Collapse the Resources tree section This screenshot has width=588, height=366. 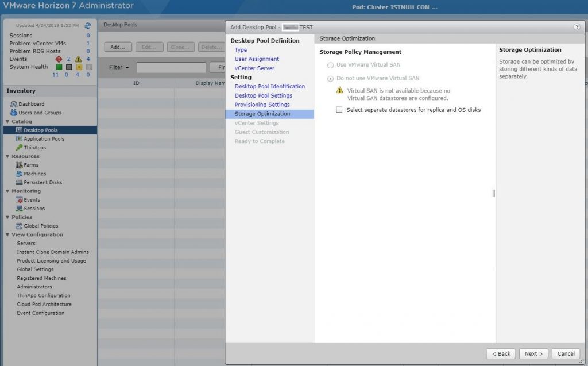(x=7, y=156)
